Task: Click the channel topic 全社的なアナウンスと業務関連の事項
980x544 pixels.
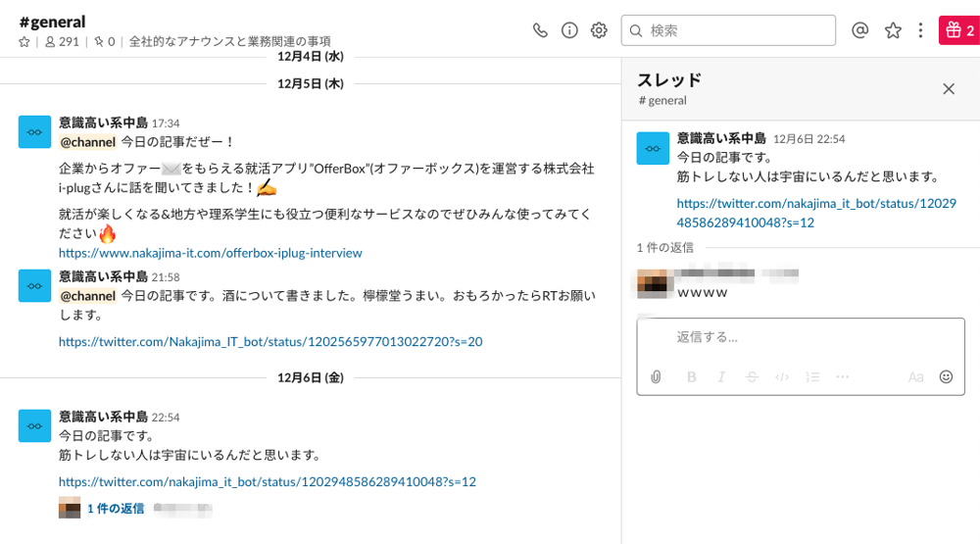Action: point(230,42)
